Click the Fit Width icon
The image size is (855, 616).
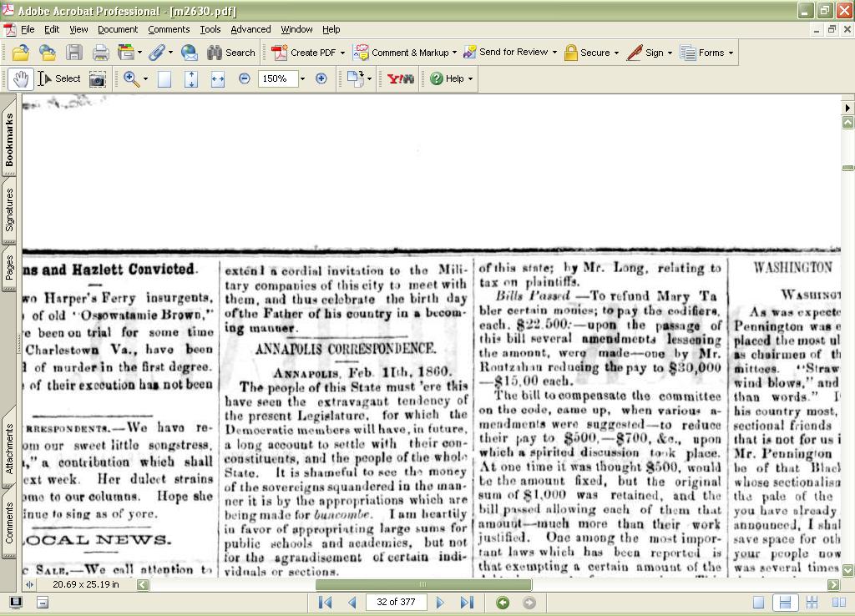click(x=218, y=79)
